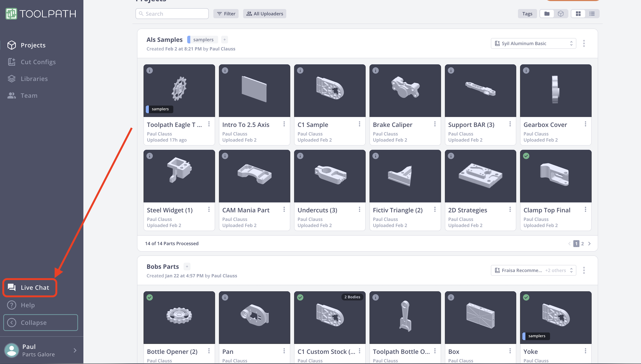Open Als Samples project options menu

click(584, 44)
